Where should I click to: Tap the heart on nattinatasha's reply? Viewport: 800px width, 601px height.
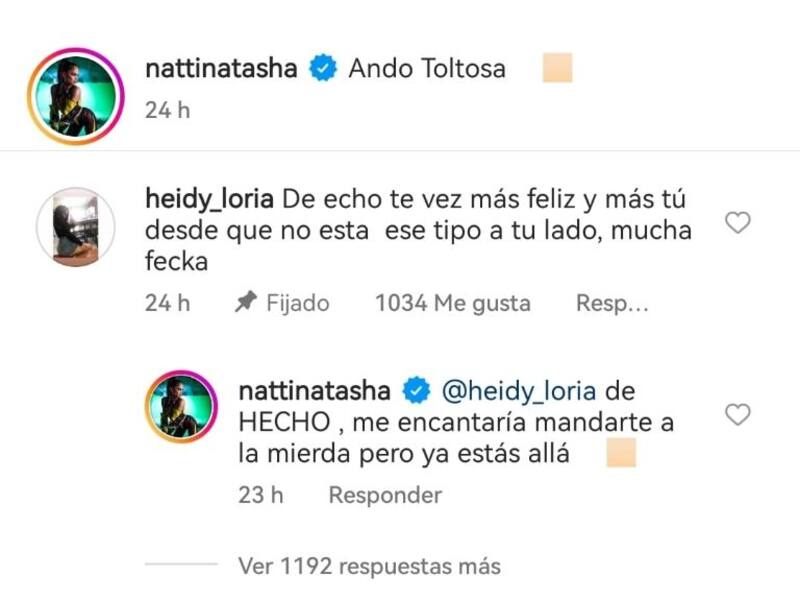click(x=737, y=414)
